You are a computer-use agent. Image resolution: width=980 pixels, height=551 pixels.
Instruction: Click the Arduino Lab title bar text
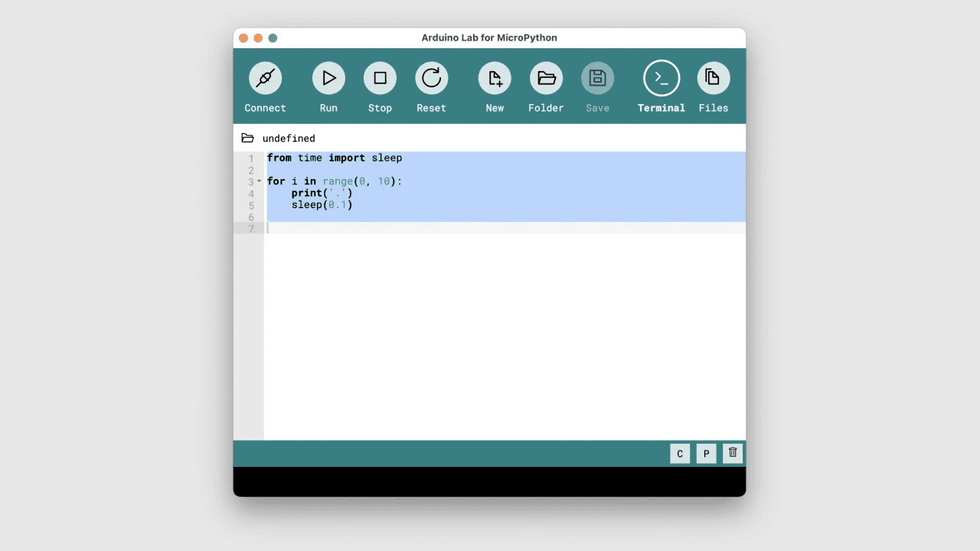[489, 37]
